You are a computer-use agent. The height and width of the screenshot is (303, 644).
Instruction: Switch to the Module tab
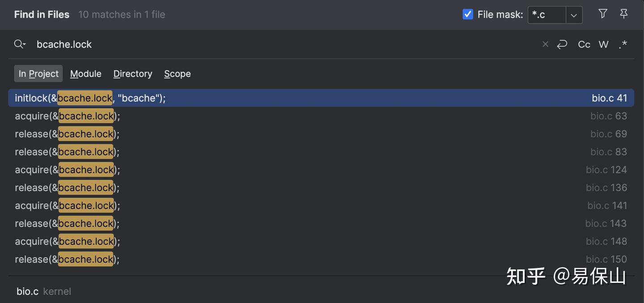click(85, 73)
